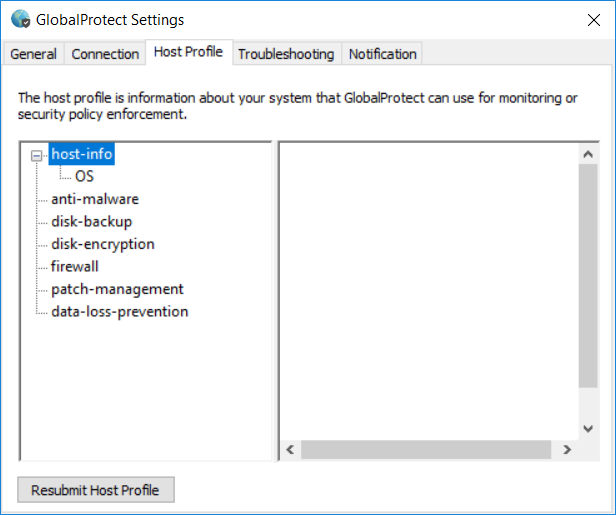Pick patch-management from the tree
The width and height of the screenshot is (616, 515).
[117, 289]
